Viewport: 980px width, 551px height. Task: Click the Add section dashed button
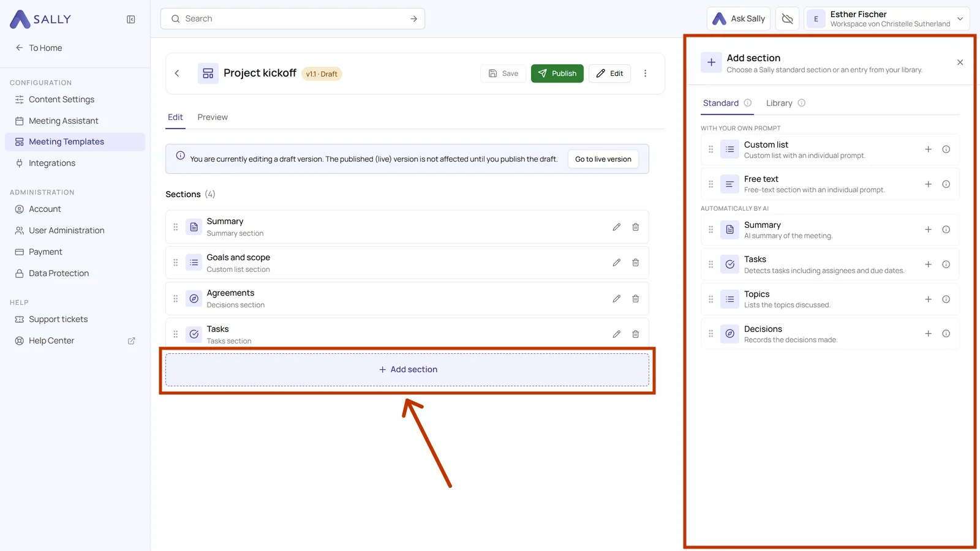click(x=407, y=370)
